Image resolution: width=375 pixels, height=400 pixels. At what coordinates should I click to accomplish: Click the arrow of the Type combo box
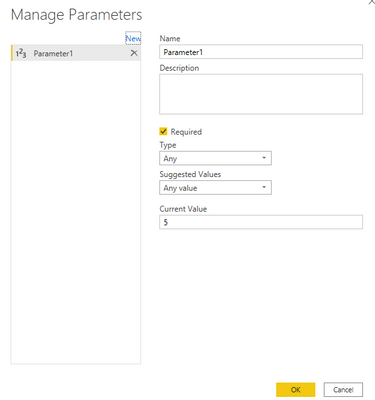point(264,158)
